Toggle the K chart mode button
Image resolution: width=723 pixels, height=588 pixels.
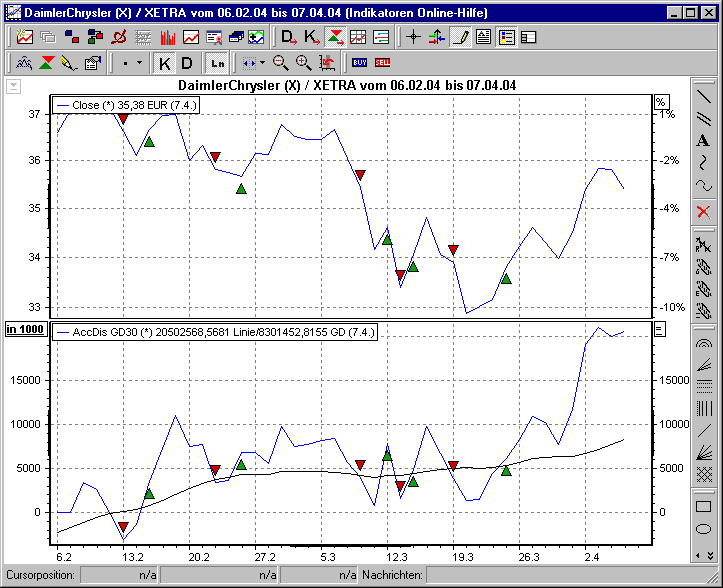point(165,62)
